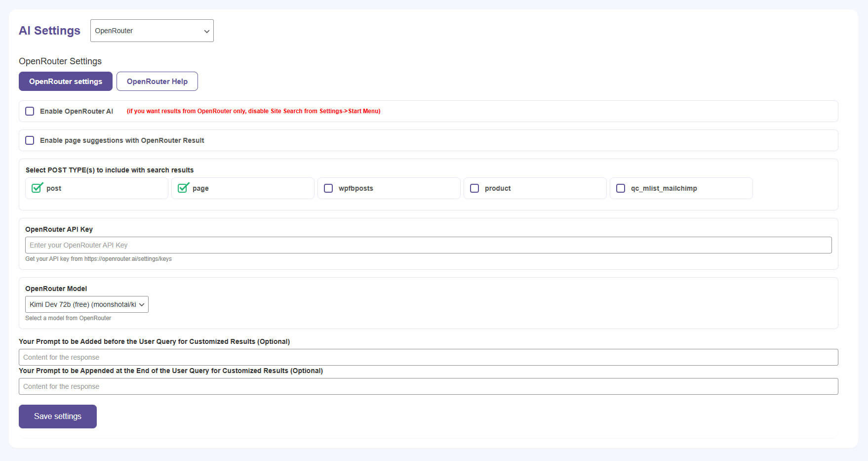This screenshot has width=868, height=461.
Task: Click the prompt-before-user-query input field
Action: pos(429,357)
